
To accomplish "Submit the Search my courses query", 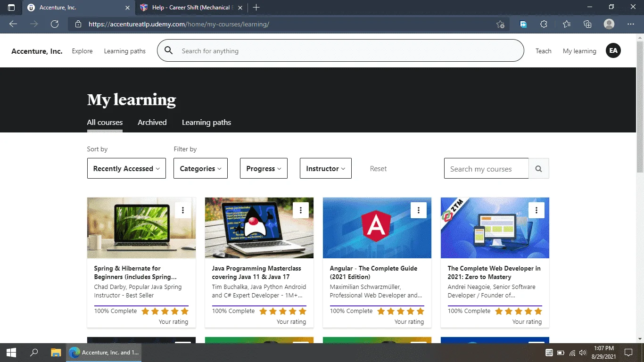I will click(539, 168).
